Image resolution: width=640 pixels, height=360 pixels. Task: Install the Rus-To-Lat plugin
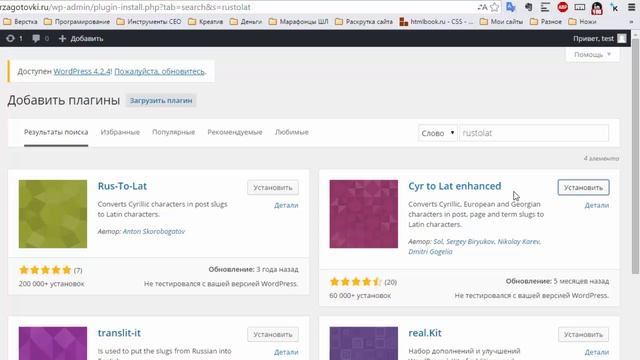(273, 188)
